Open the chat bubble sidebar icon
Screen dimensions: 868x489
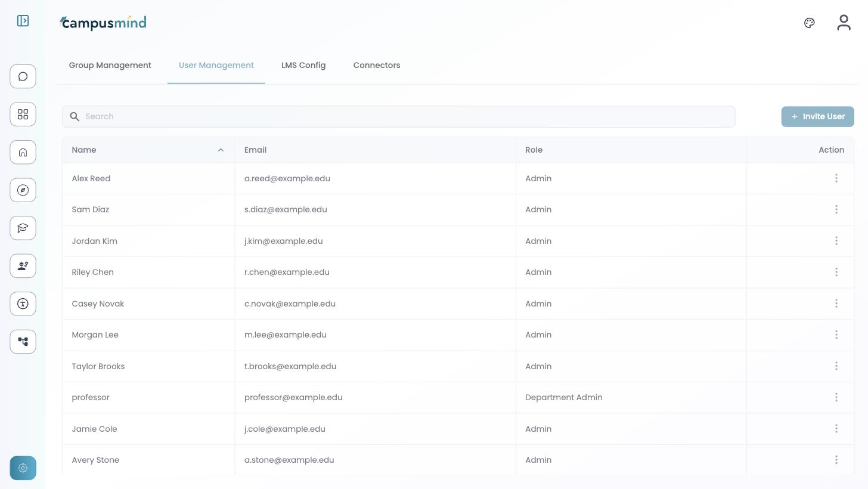23,76
